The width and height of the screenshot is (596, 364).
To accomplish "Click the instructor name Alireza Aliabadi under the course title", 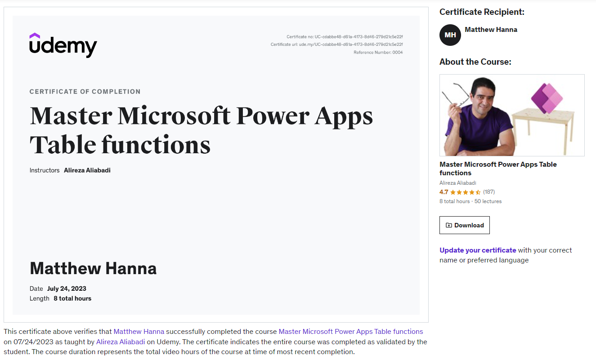I will [457, 183].
